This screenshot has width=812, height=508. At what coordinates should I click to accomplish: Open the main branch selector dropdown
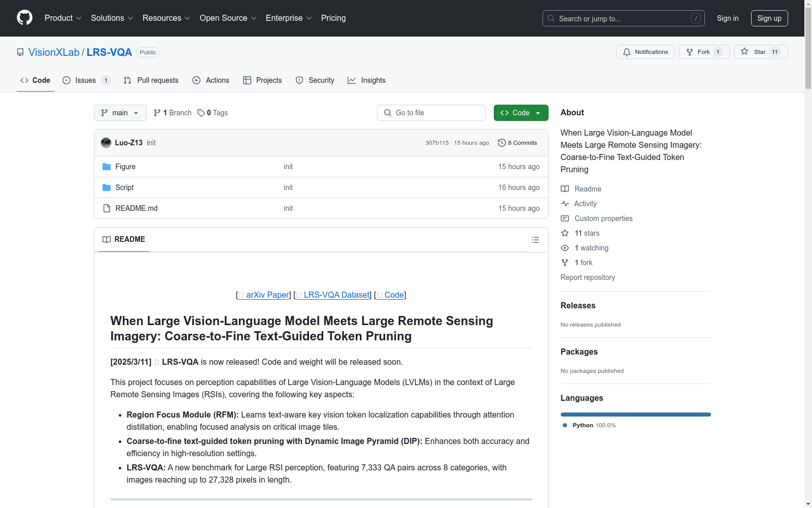(120, 113)
